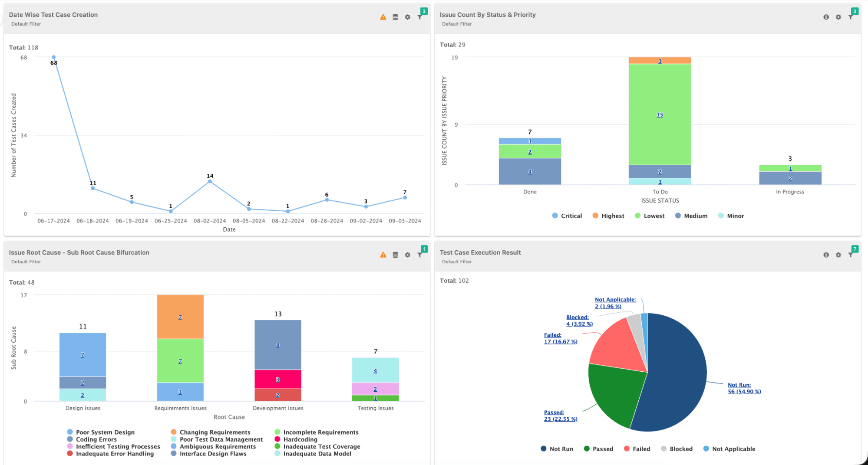The width and height of the screenshot is (868, 465).
Task: Click the info icon on Issue Count By Status
Action: pyautogui.click(x=825, y=17)
